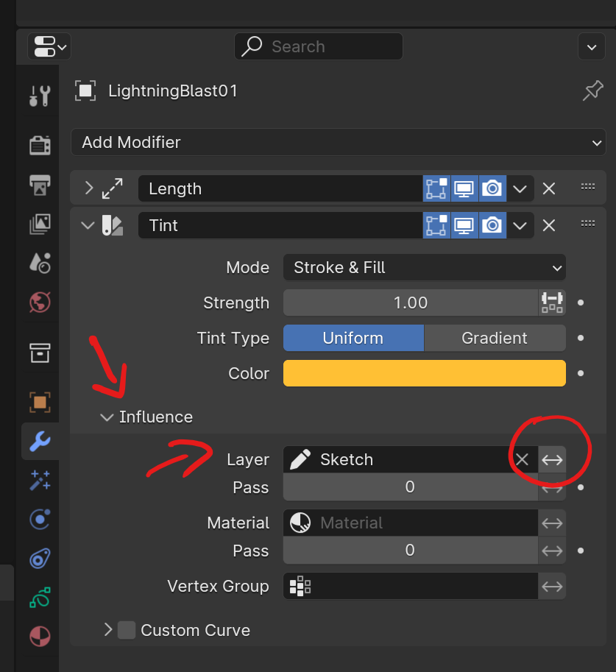Pin the LightningBlast01 properties panel
The width and height of the screenshot is (616, 672).
(x=593, y=91)
